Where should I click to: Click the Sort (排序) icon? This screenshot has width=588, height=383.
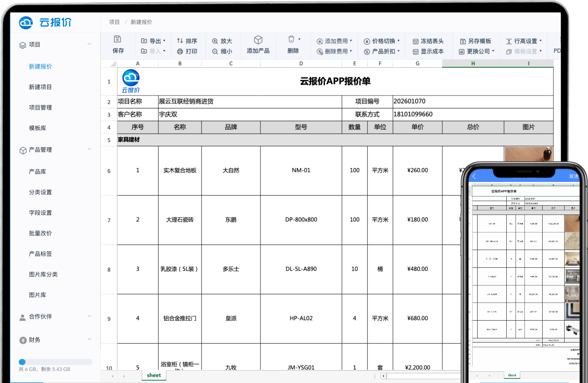point(180,41)
